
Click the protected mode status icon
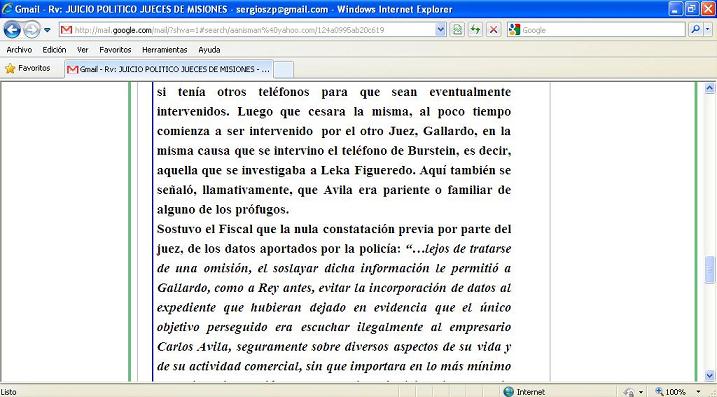point(629,392)
